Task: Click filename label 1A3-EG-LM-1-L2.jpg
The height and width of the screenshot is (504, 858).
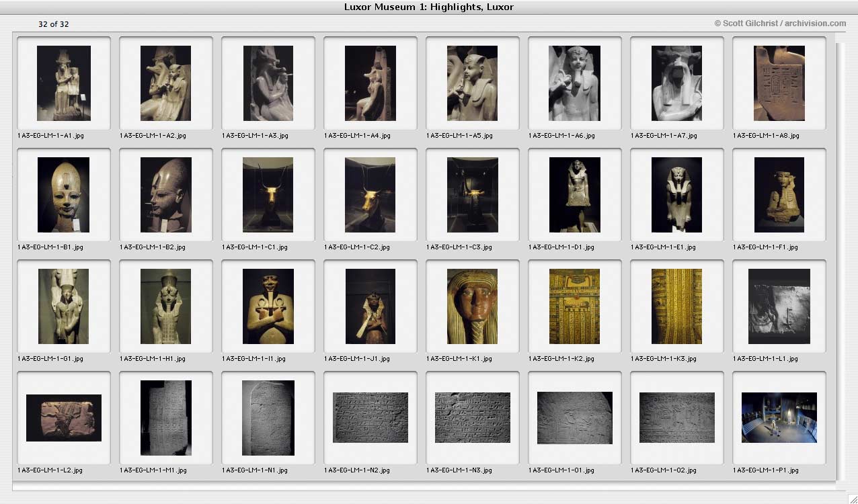Action: click(x=50, y=470)
